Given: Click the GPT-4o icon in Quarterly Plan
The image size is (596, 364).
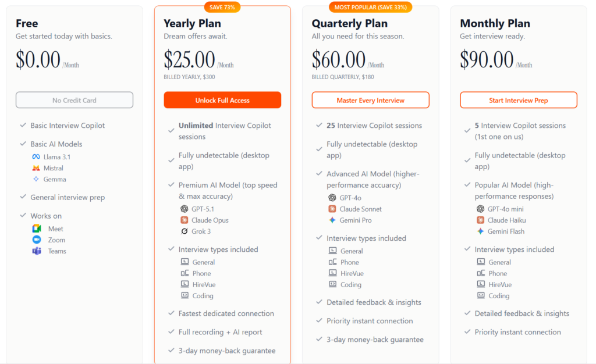Looking at the screenshot, I should 333,197.
